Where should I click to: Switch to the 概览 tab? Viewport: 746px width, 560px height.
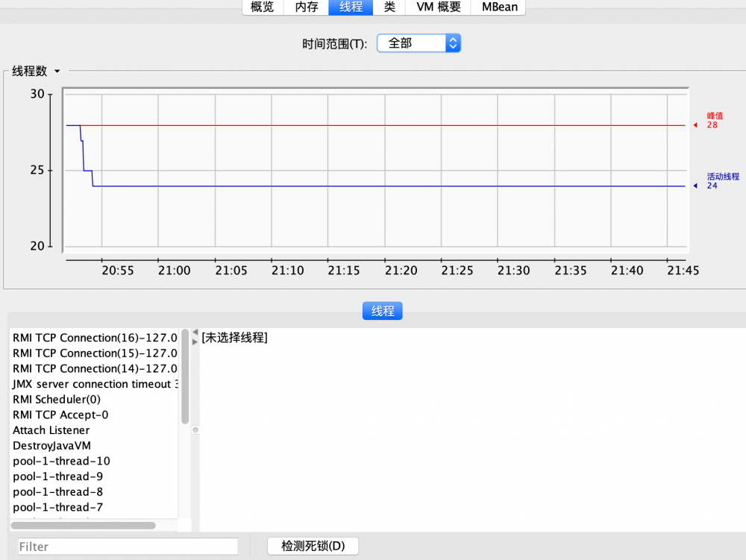263,7
